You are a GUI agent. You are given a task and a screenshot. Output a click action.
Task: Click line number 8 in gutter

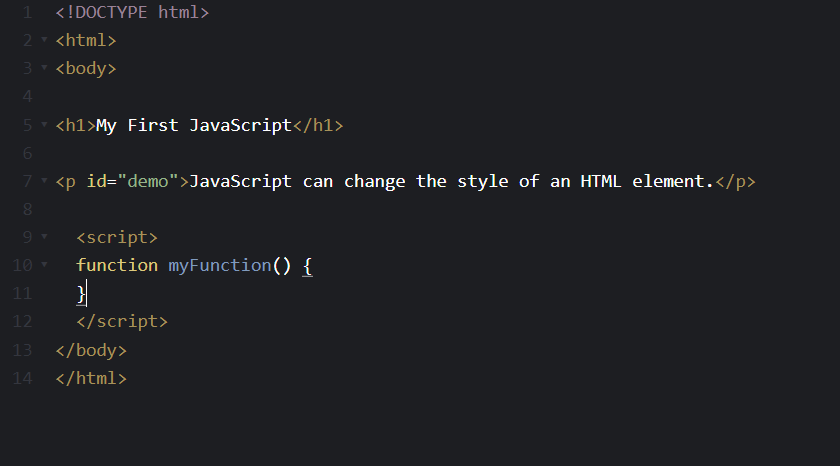(x=26, y=209)
